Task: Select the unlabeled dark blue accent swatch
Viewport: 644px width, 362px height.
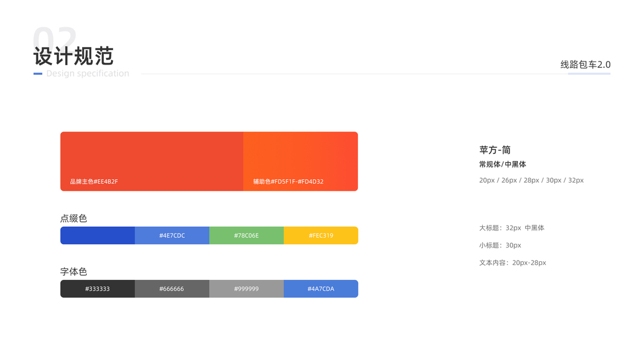Action: click(98, 235)
